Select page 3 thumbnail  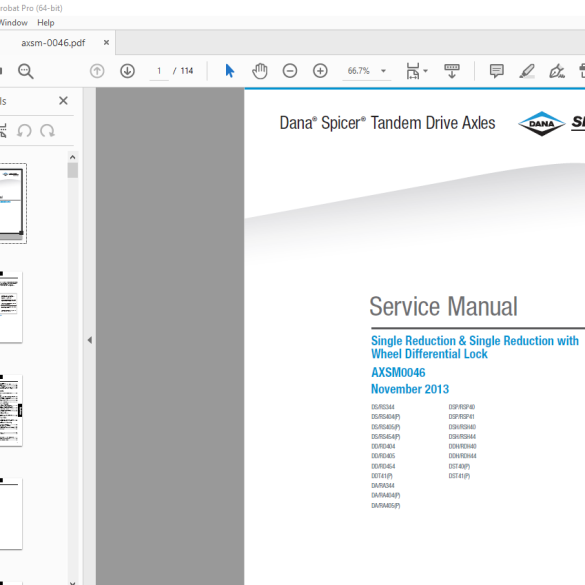click(11, 410)
